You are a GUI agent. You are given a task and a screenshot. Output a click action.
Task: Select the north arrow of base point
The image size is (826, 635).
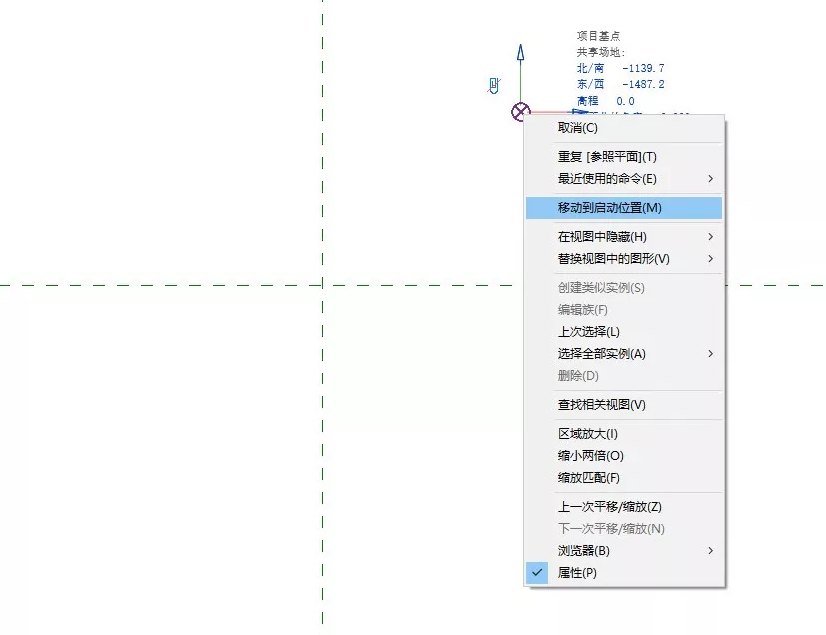(520, 53)
